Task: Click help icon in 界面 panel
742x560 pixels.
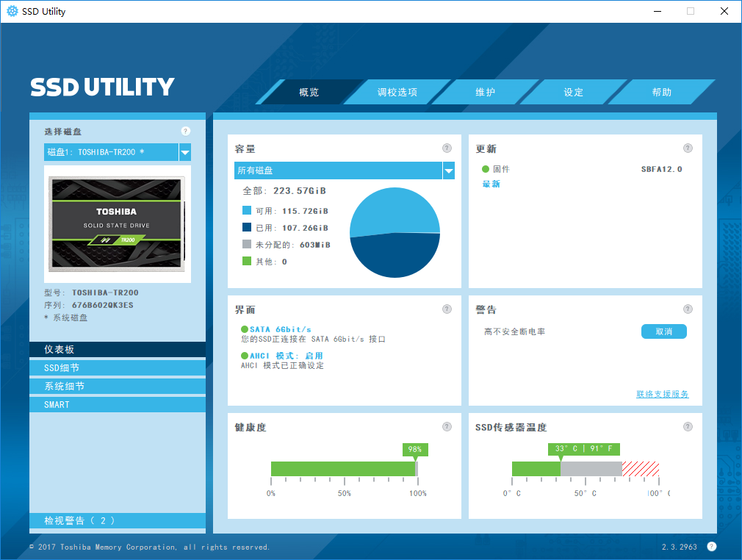Action: [447, 309]
